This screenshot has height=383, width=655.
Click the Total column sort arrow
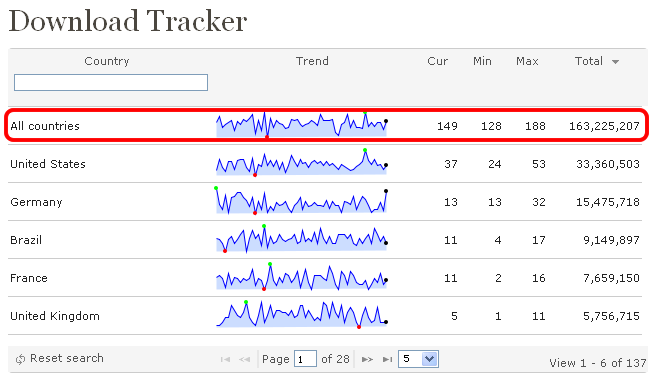[x=615, y=62]
